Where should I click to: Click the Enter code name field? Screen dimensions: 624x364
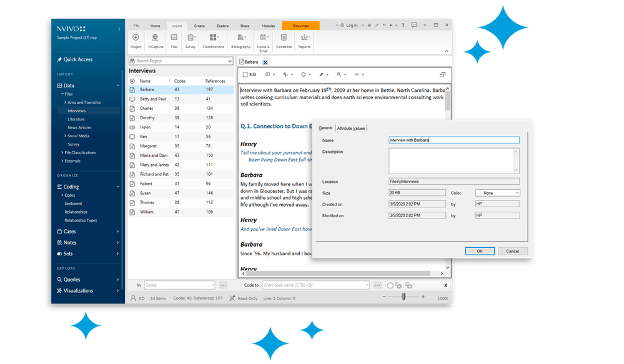315,285
